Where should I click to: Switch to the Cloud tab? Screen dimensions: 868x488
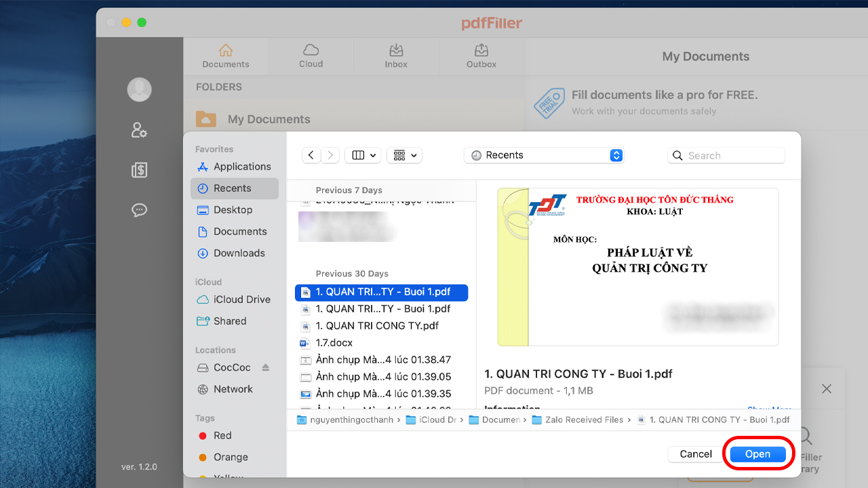point(311,56)
